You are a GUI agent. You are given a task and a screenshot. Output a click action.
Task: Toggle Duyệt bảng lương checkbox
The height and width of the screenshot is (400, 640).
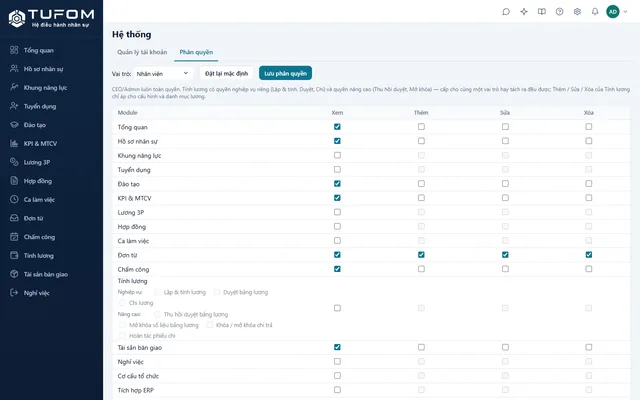pos(217,292)
